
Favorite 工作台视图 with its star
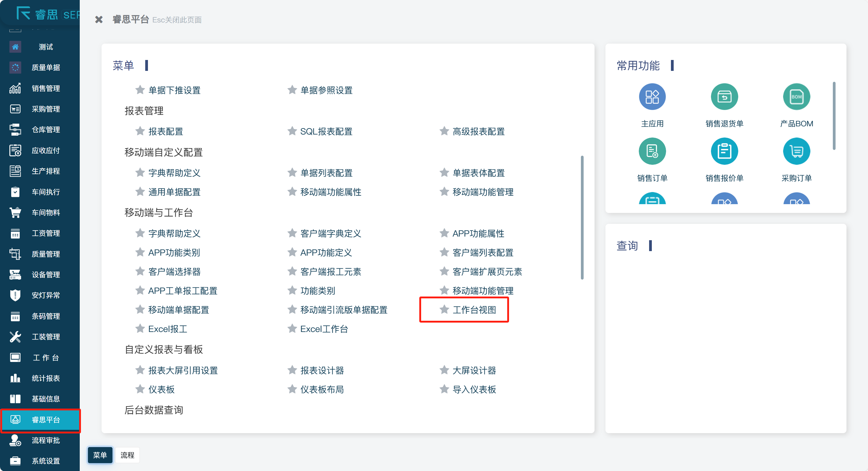(444, 309)
